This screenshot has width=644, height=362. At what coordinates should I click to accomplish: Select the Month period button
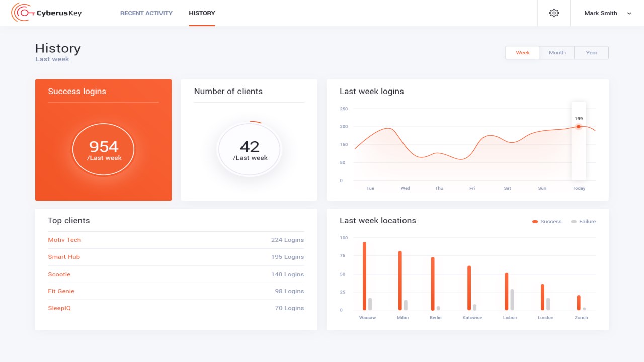(557, 52)
